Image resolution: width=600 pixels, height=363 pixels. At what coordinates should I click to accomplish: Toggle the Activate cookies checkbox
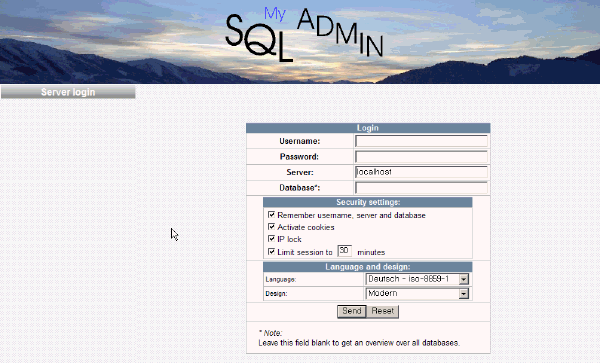[271, 227]
